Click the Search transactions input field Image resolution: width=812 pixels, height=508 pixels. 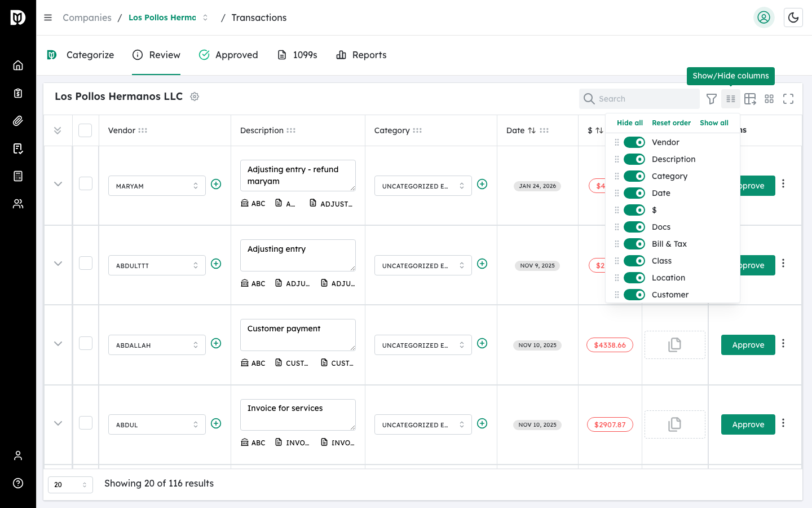tap(639, 99)
